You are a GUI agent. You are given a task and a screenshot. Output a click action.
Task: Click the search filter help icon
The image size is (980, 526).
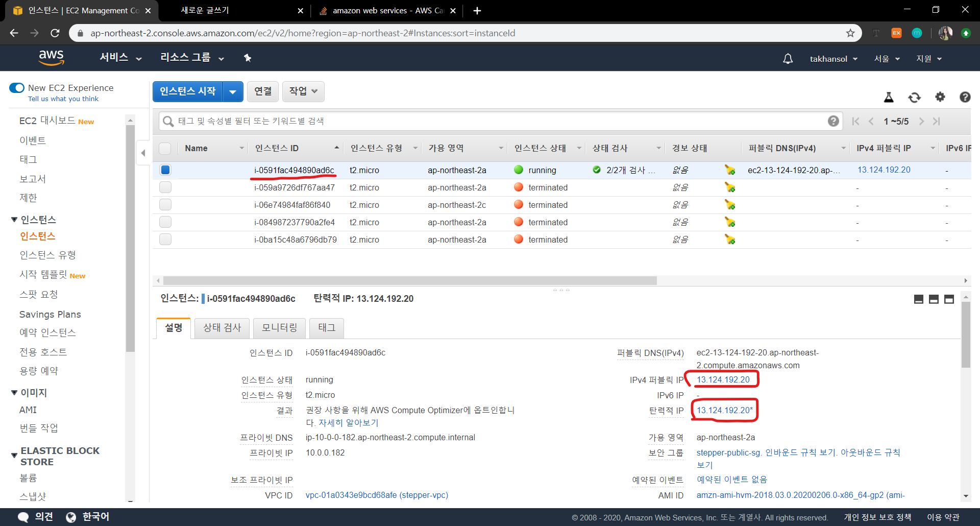click(x=833, y=121)
